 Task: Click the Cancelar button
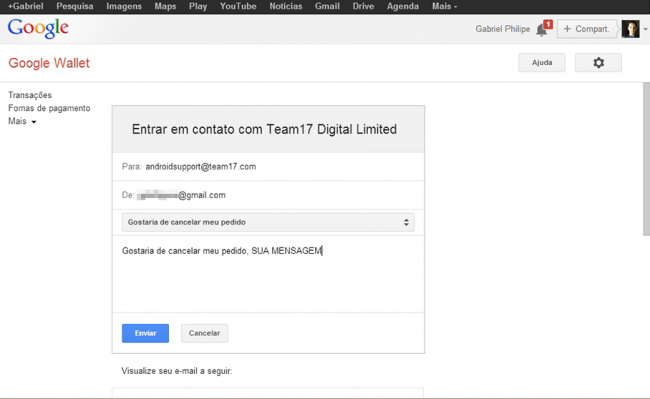(204, 333)
